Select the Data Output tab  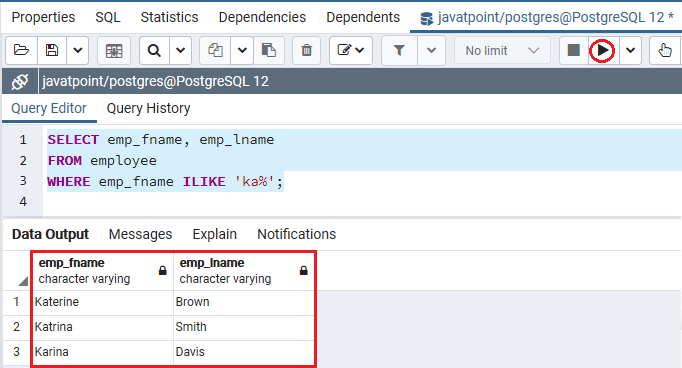coord(50,234)
